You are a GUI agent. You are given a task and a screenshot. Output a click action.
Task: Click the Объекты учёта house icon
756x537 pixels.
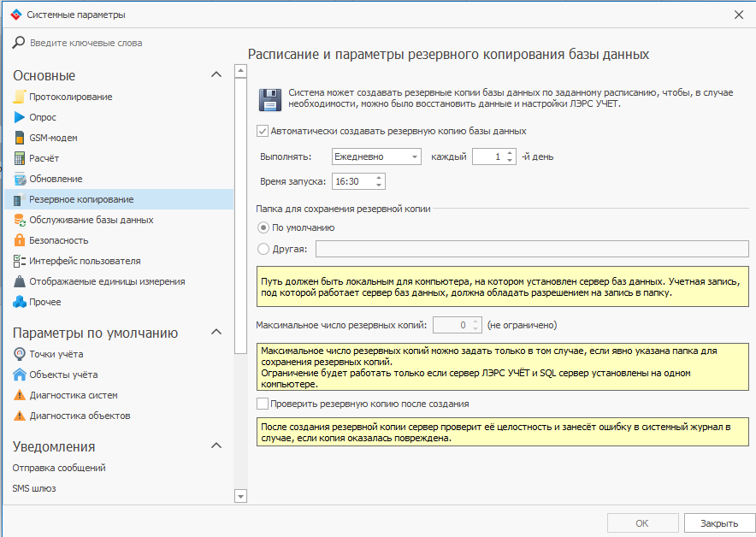tap(20, 375)
